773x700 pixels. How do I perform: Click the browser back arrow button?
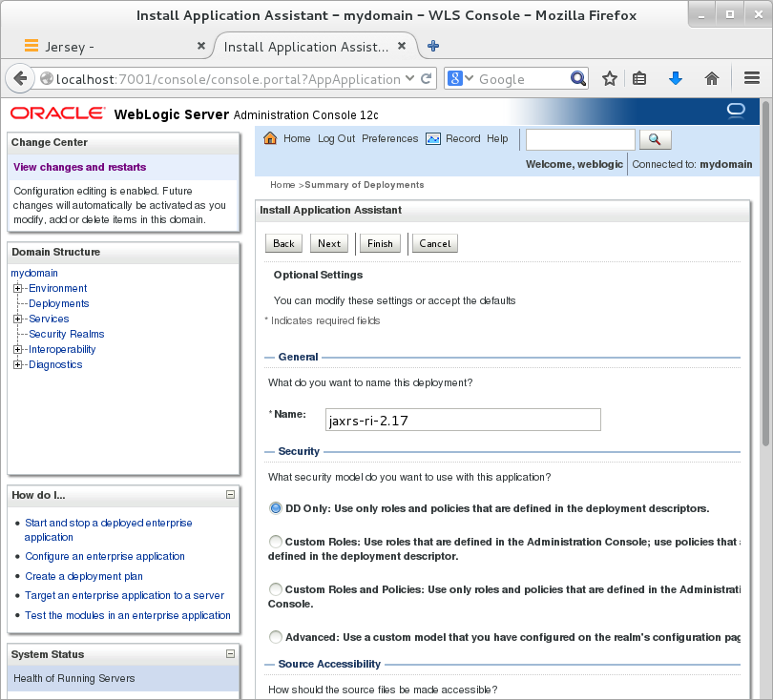click(20, 78)
